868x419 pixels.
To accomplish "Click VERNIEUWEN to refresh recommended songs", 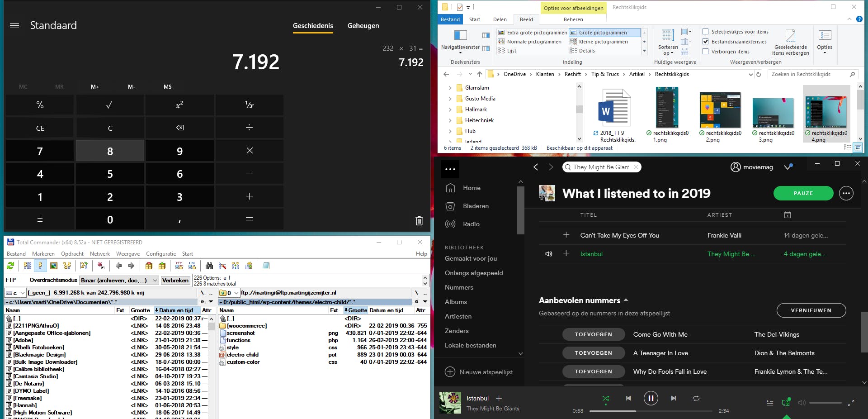I will click(811, 310).
